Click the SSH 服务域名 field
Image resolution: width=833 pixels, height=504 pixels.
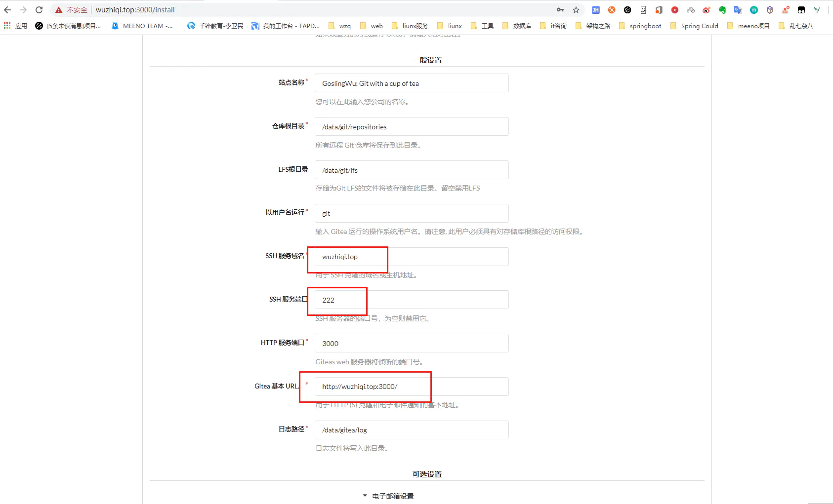[412, 257]
